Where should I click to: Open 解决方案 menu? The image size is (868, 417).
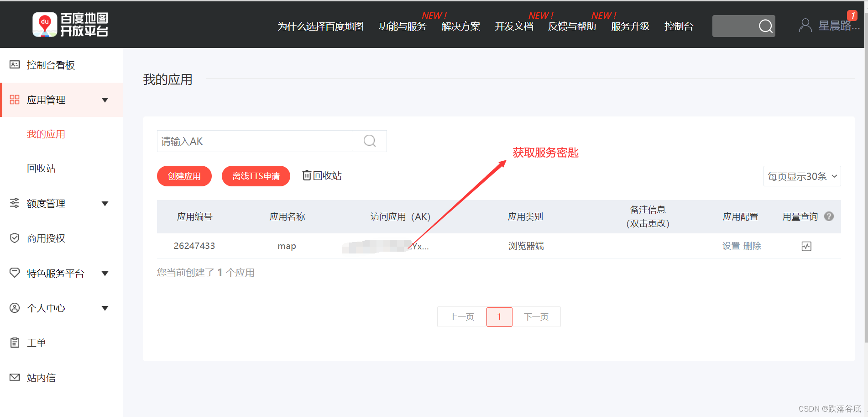pos(460,26)
